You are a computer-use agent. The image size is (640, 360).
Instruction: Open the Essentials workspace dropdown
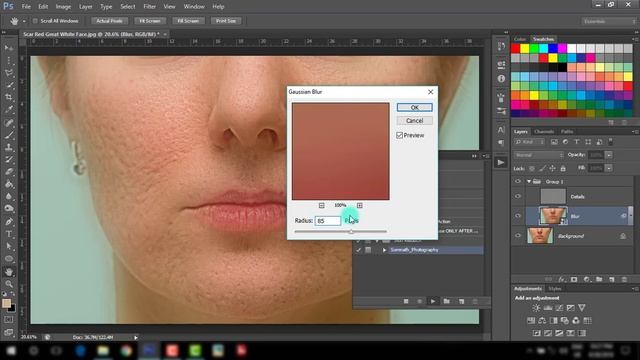tap(608, 21)
